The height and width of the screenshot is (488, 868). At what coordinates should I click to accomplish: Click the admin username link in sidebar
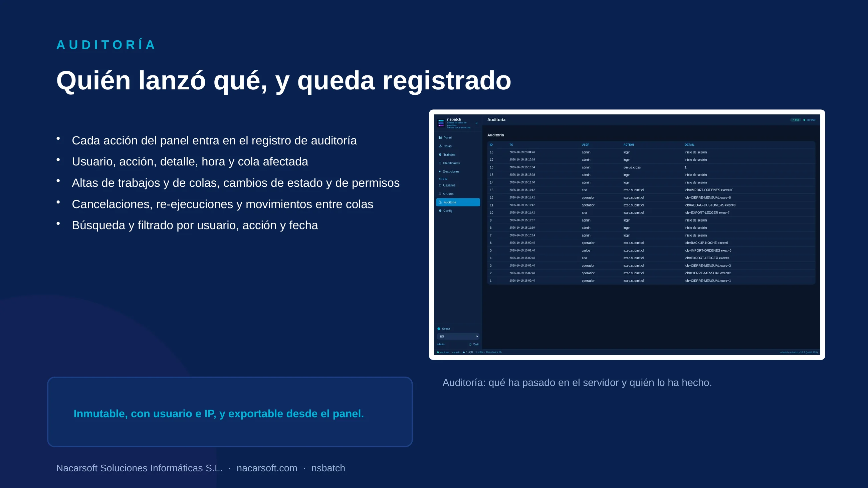[x=441, y=344]
